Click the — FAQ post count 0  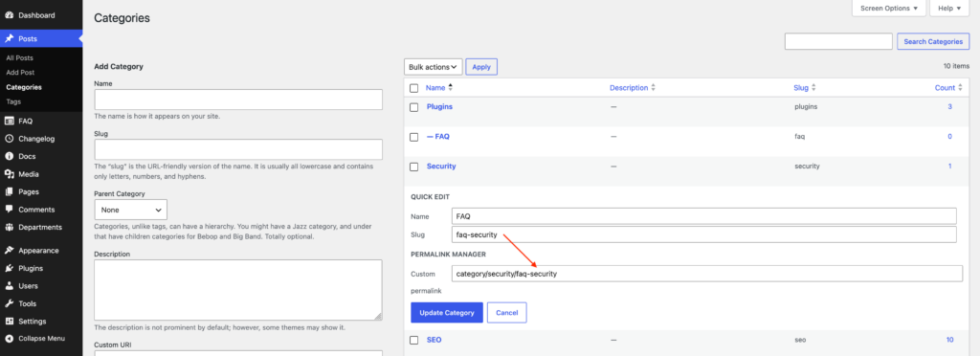[950, 136]
